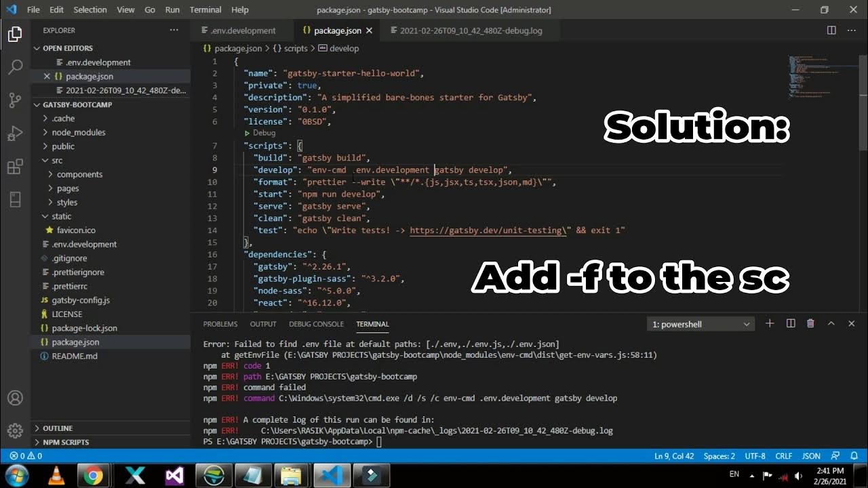This screenshot has width=868, height=488.
Task: Expand the public folder
Action: 111,146
